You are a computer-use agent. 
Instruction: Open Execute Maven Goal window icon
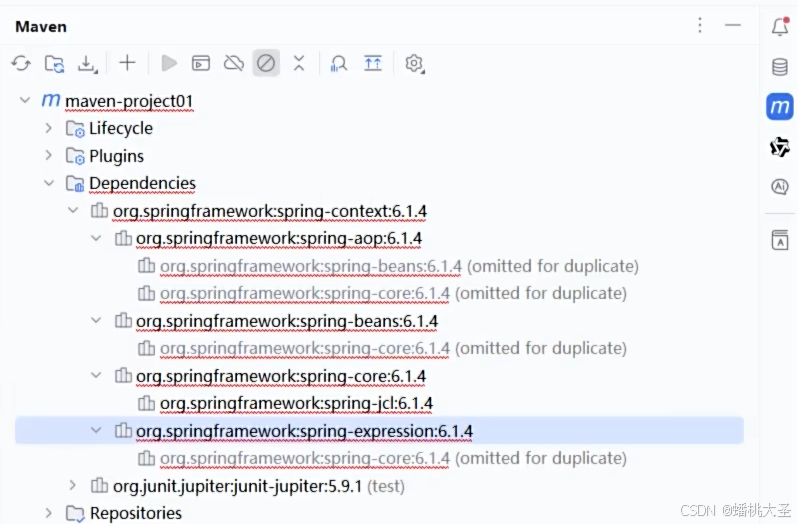[201, 63]
